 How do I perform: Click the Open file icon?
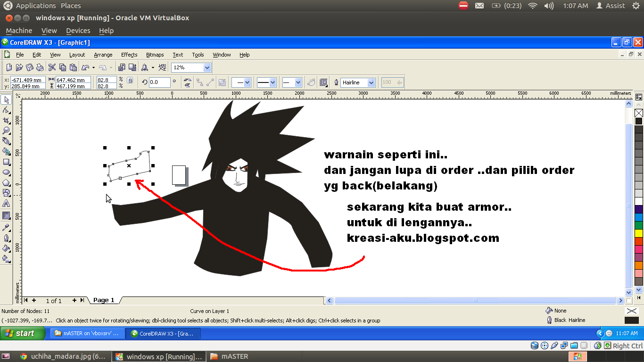tap(19, 67)
